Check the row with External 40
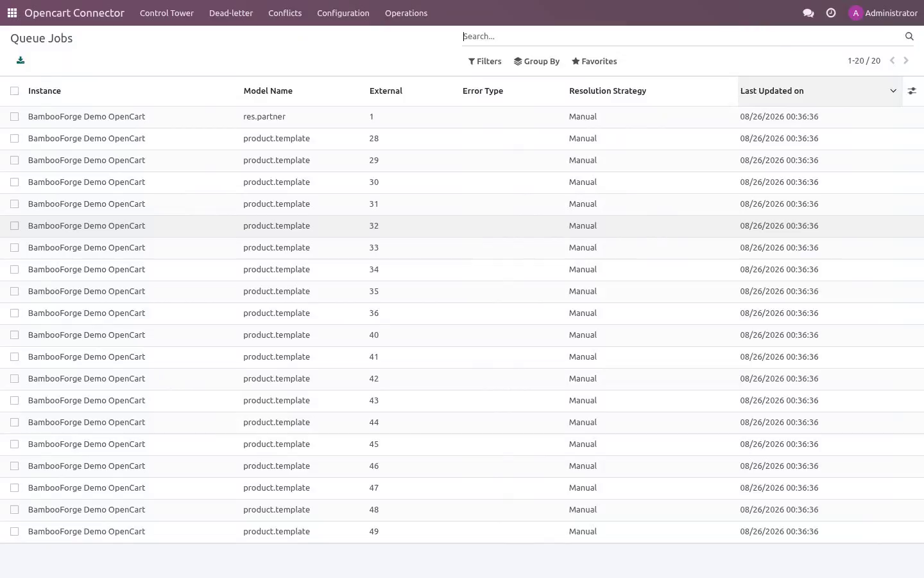Viewport: 924px width, 578px height. pyautogui.click(x=15, y=335)
